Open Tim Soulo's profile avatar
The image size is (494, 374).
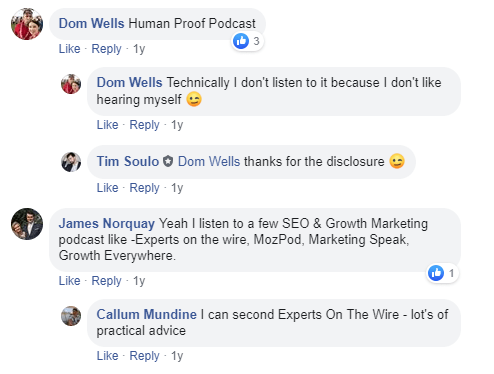pos(71,162)
